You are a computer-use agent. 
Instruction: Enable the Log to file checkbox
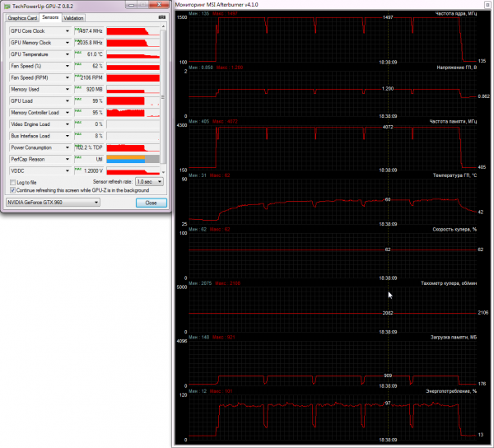point(12,183)
